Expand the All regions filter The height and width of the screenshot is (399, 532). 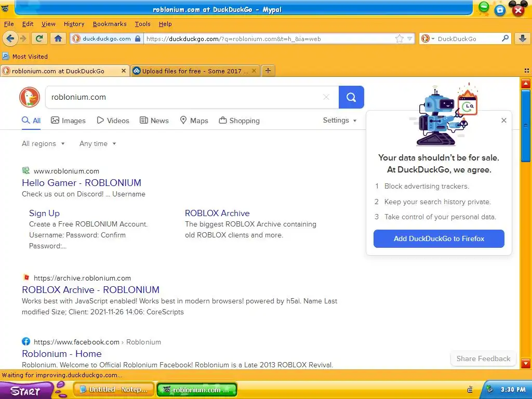(x=43, y=143)
